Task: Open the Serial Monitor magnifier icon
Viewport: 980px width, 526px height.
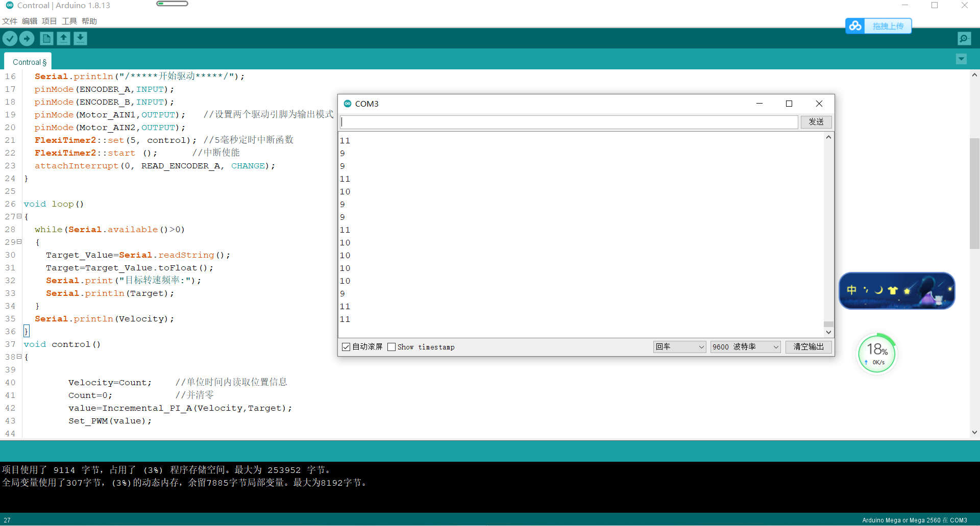Action: [964, 38]
